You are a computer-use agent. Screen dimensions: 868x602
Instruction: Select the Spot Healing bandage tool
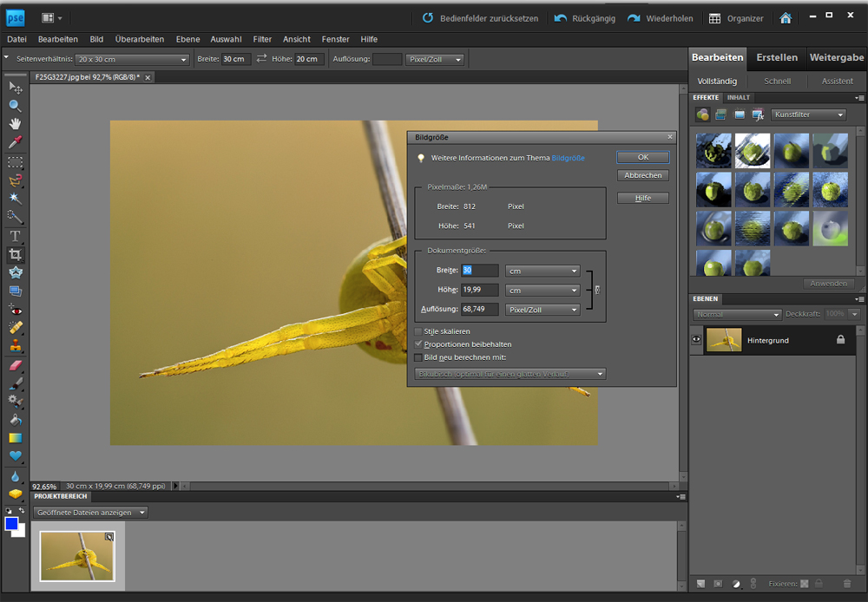(x=16, y=328)
